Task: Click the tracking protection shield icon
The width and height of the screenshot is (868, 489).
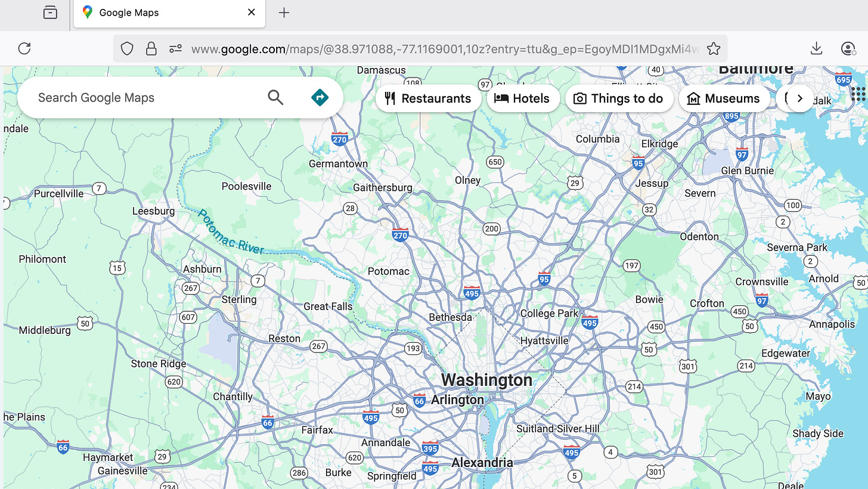Action: coord(127,48)
